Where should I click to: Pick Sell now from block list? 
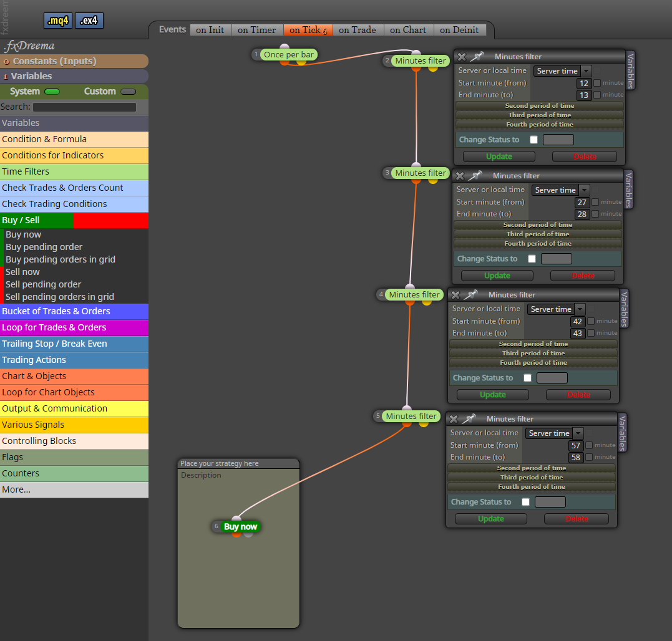(22, 272)
